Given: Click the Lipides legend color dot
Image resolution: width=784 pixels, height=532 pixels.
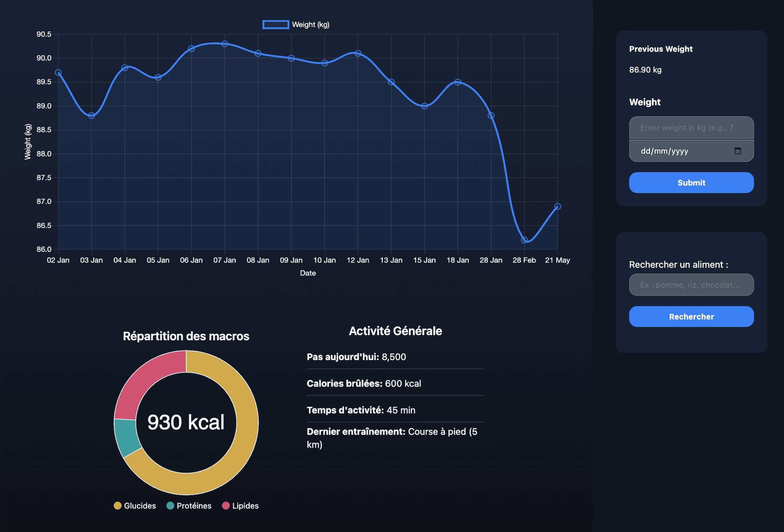Looking at the screenshot, I should tap(226, 506).
